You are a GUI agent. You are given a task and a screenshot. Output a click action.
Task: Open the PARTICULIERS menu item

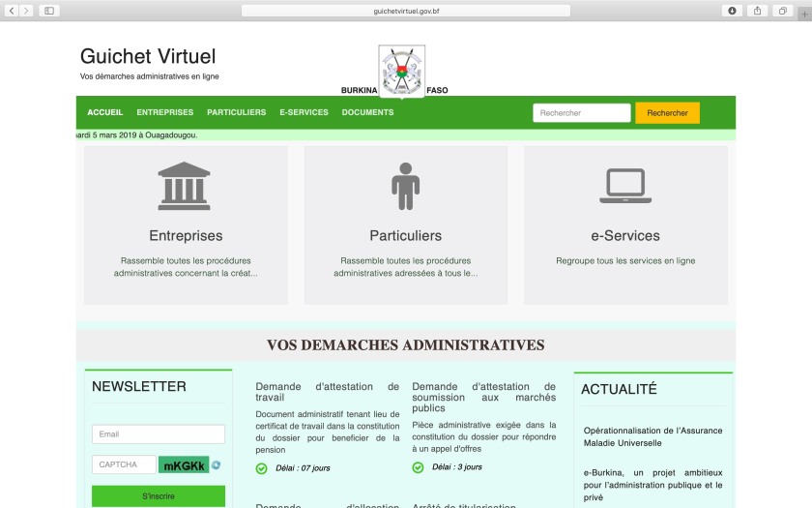tap(236, 112)
